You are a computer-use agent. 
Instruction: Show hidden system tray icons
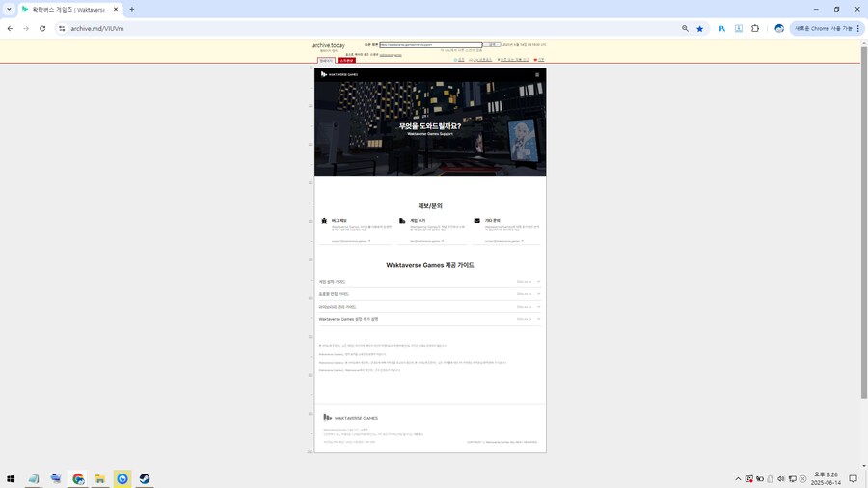click(x=738, y=479)
